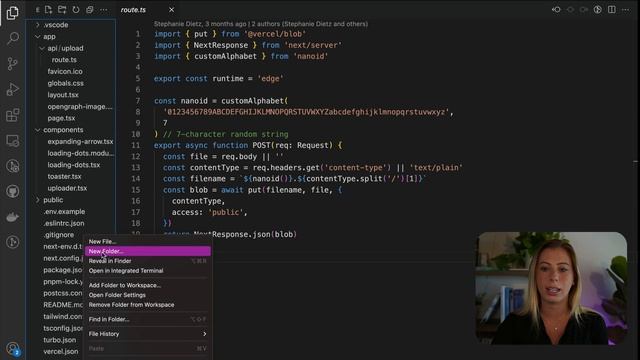640x360 pixels.
Task: Open File History submenu arrow
Action: pyautogui.click(x=204, y=334)
